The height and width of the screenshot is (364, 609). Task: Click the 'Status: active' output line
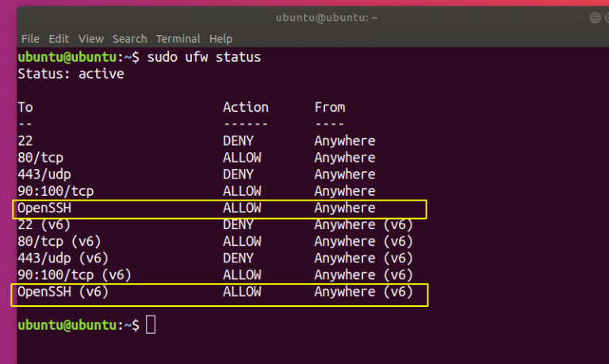[x=71, y=74]
